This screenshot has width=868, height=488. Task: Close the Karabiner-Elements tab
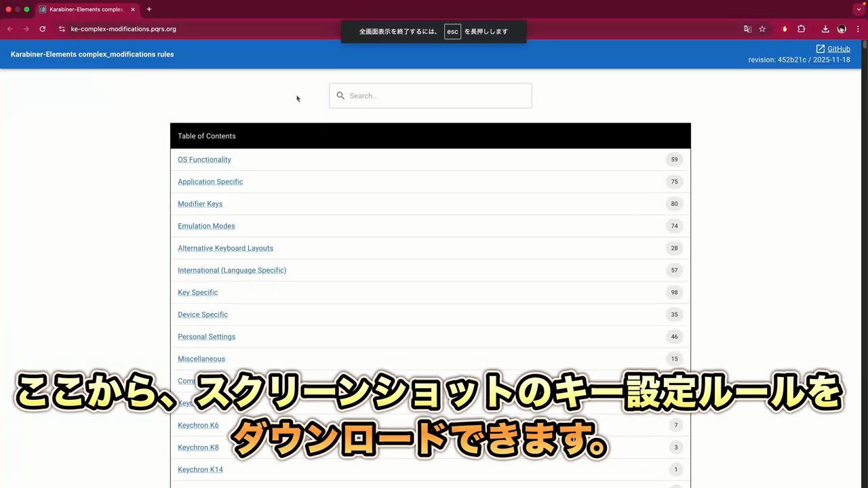tap(133, 9)
